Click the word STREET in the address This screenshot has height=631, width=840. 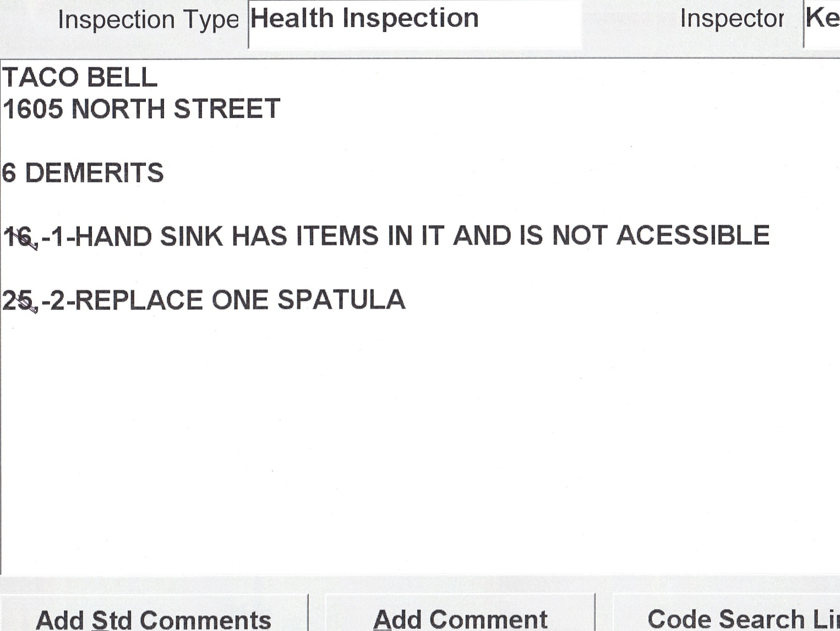click(x=227, y=109)
